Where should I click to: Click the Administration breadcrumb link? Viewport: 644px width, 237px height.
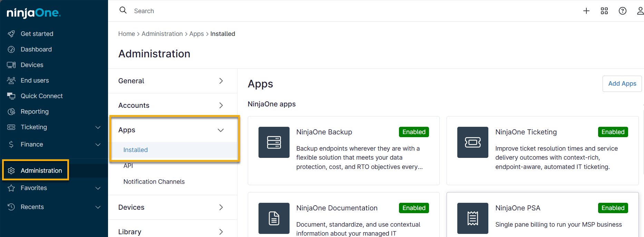(x=162, y=34)
